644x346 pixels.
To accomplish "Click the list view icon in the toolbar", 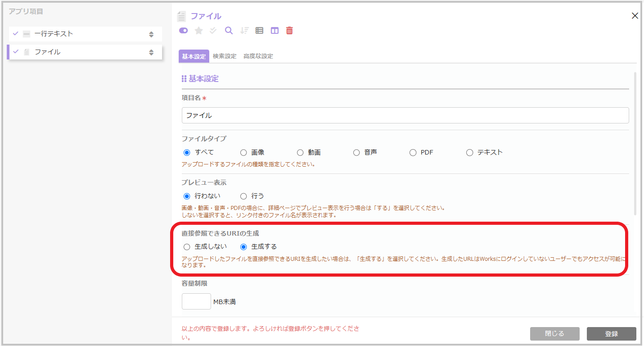I will [259, 31].
